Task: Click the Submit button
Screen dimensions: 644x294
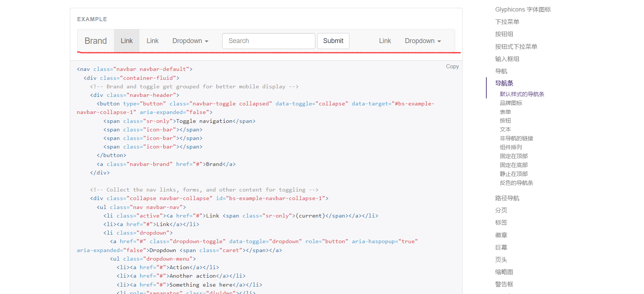Action: click(333, 41)
